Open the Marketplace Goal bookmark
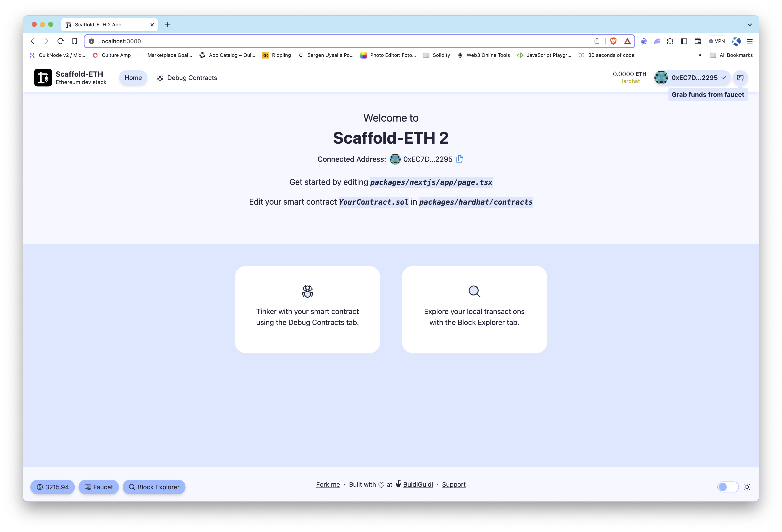 165,55
